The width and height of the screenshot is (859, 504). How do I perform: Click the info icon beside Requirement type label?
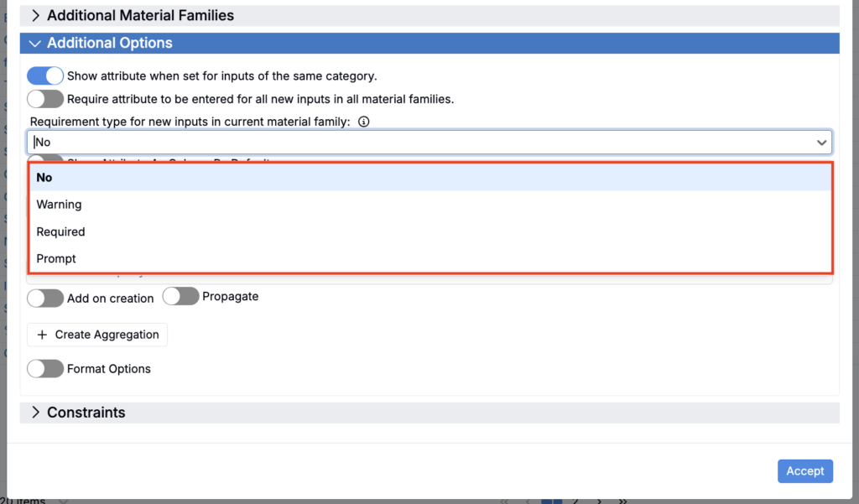point(363,122)
